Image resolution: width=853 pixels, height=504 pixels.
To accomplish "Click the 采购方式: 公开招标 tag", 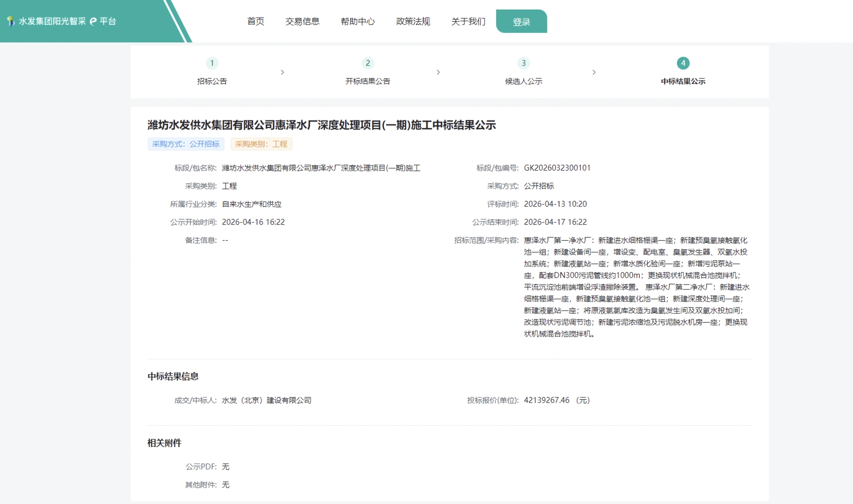I will tap(186, 144).
